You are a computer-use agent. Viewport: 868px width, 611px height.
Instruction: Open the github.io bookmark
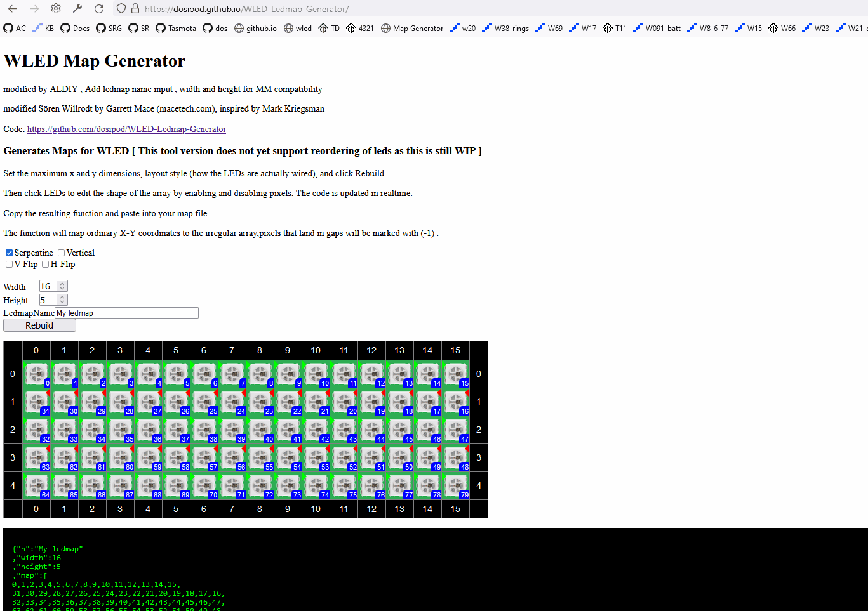click(x=255, y=28)
